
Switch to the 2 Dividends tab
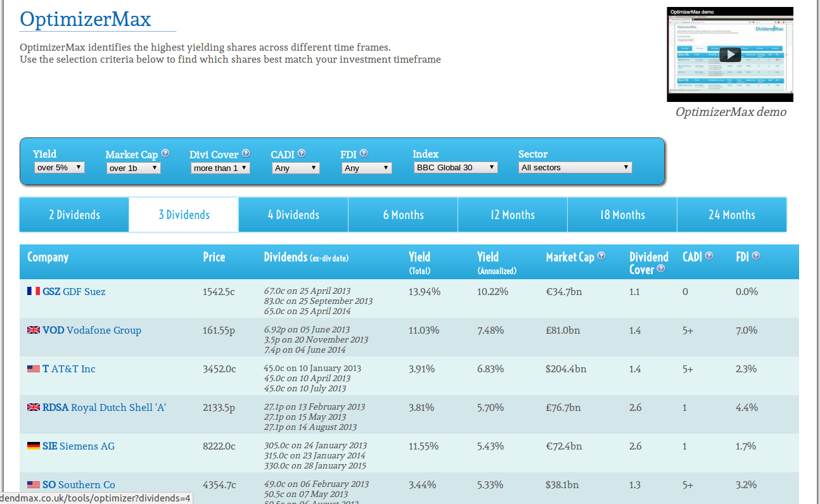pyautogui.click(x=74, y=215)
